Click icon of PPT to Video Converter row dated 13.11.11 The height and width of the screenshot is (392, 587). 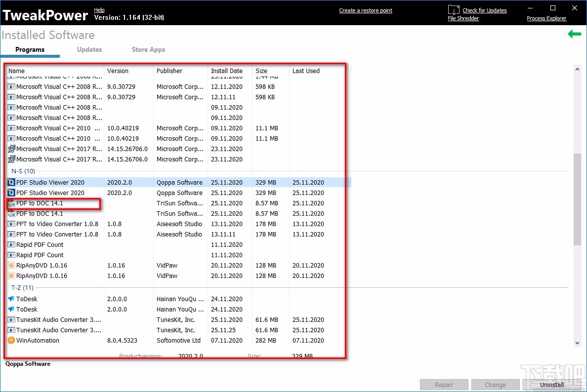pyautogui.click(x=11, y=235)
